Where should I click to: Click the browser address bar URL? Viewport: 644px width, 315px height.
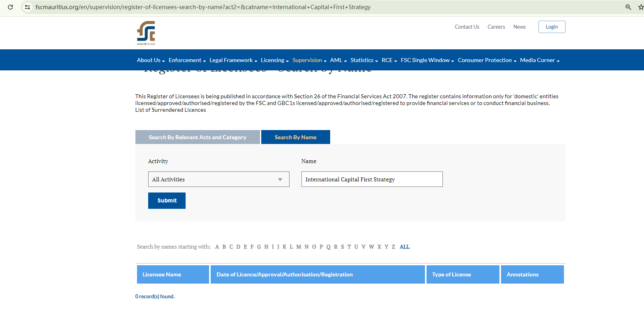[x=203, y=7]
